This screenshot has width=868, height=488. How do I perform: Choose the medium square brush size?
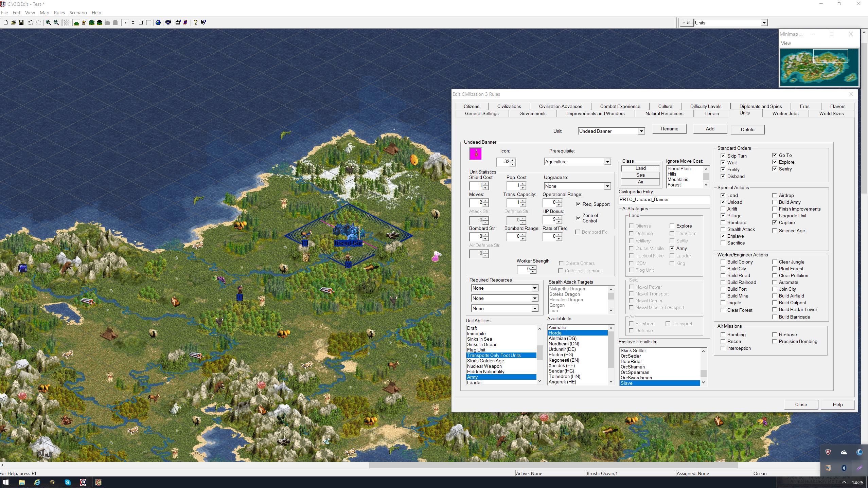click(141, 23)
